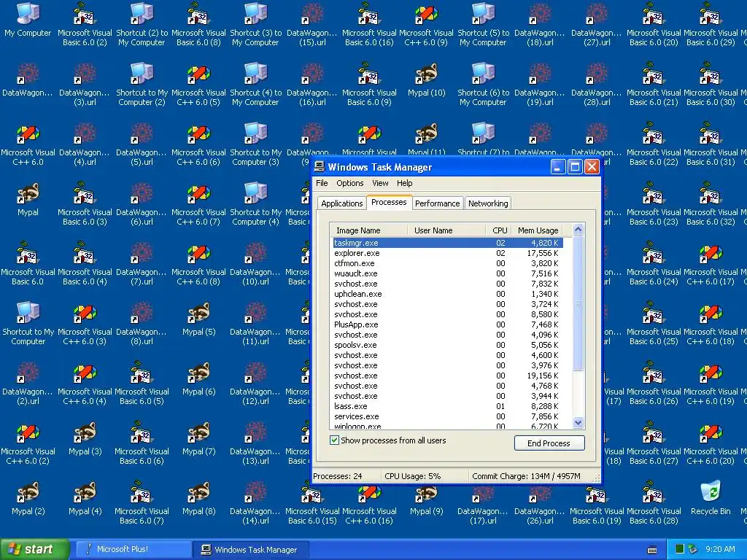Select the taskmgr.exe process row

tap(448, 243)
